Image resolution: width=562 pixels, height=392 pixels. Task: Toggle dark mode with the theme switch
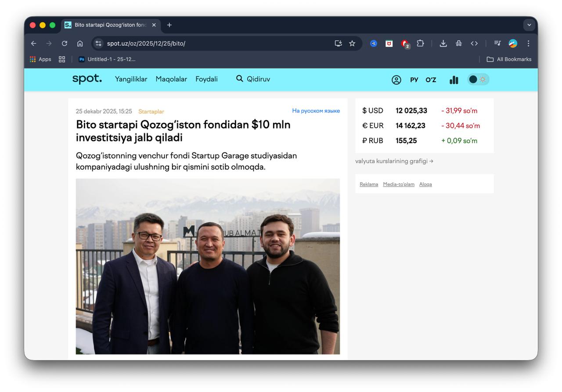tap(478, 79)
